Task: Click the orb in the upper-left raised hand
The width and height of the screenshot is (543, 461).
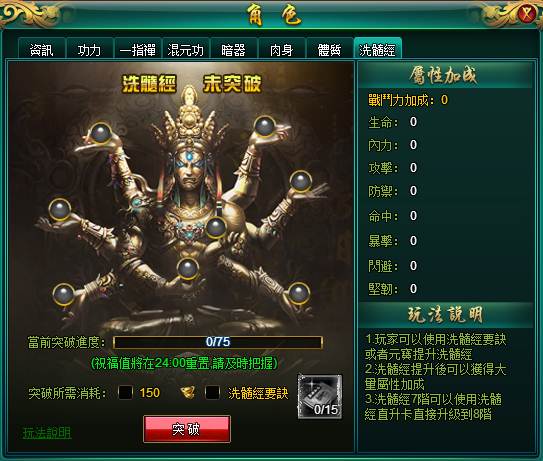Action: (x=100, y=133)
